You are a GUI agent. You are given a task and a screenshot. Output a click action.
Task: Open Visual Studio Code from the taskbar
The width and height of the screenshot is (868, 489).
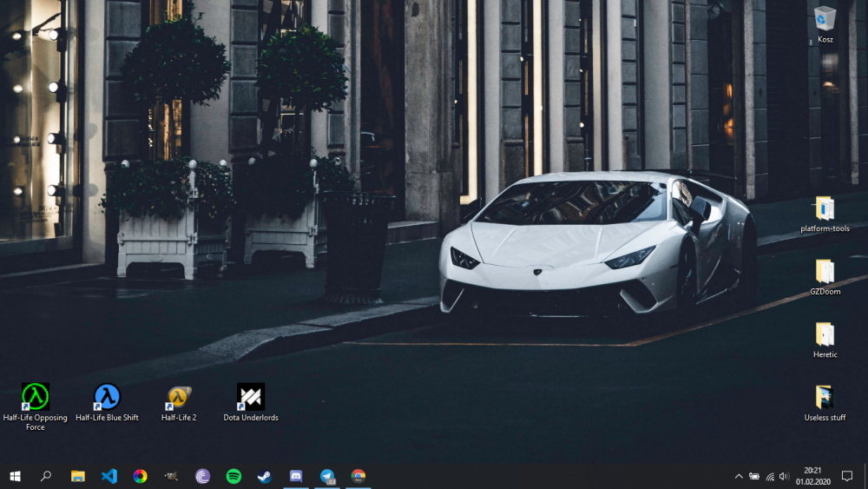point(109,476)
